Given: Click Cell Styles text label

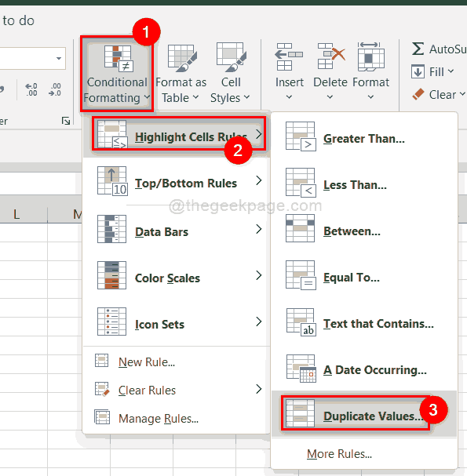Looking at the screenshot, I should coord(230,90).
